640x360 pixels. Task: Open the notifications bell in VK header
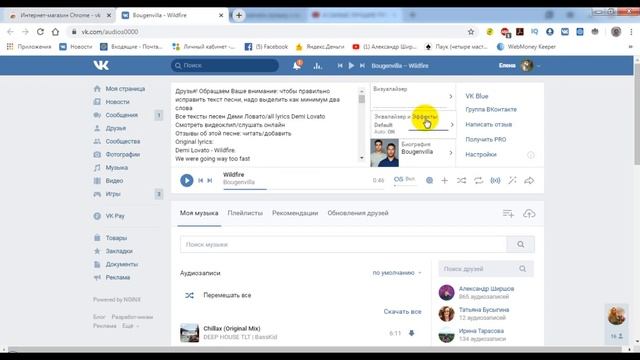click(297, 65)
